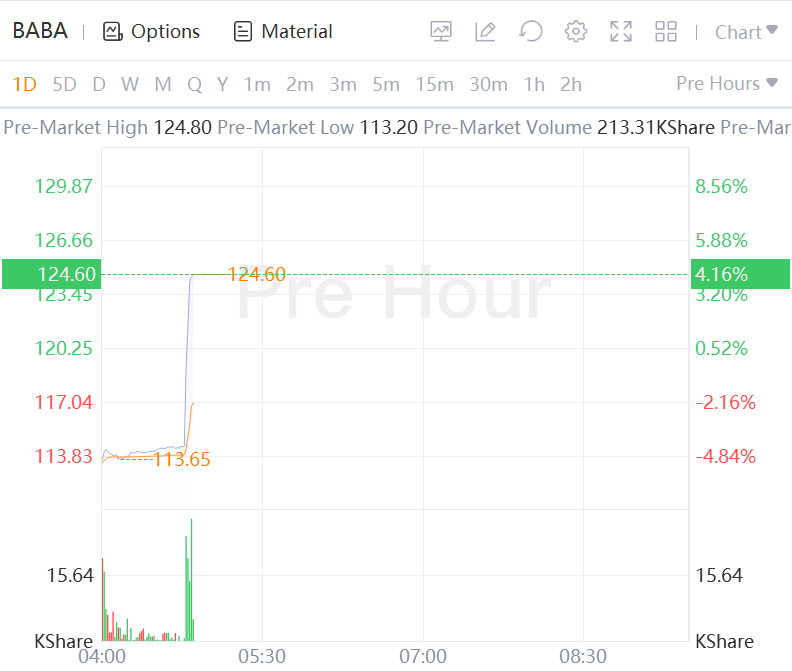Image resolution: width=792 pixels, height=671 pixels.
Task: Open the multi-chart grid layout icon
Action: tap(666, 32)
